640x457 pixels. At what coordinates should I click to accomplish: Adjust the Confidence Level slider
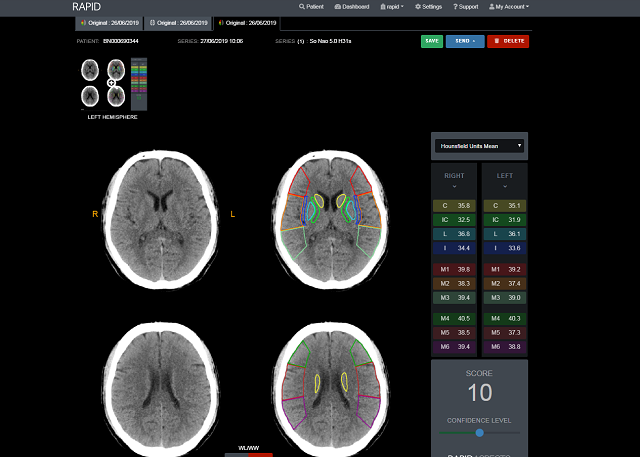tap(480, 433)
